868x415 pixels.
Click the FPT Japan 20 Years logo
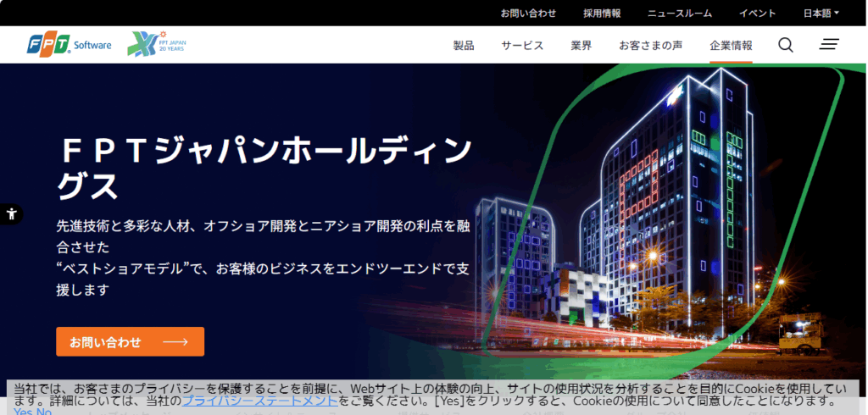tap(157, 44)
